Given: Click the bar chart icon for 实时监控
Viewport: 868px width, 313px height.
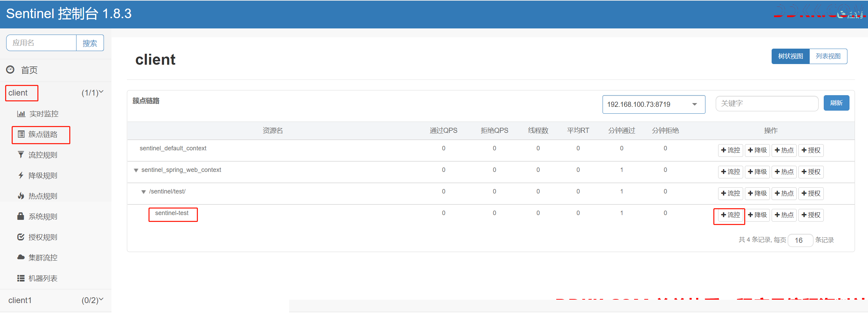Looking at the screenshot, I should coord(21,114).
